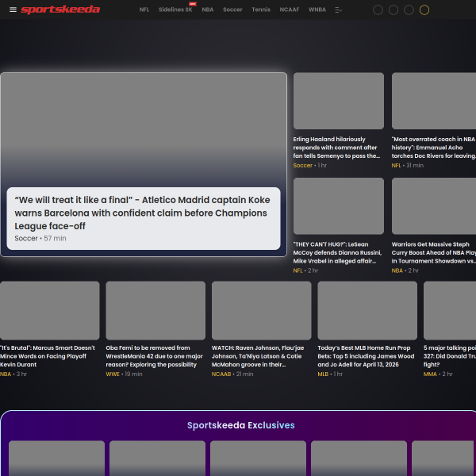This screenshot has height=476, width=476.
Task: Expand the more sports list dropdown
Action: click(x=339, y=10)
